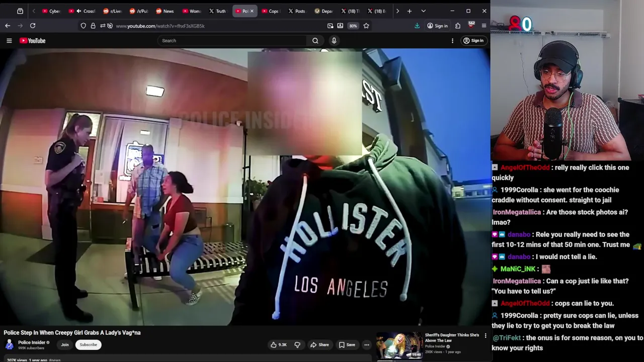Bookmark this page with the star icon

[366, 26]
